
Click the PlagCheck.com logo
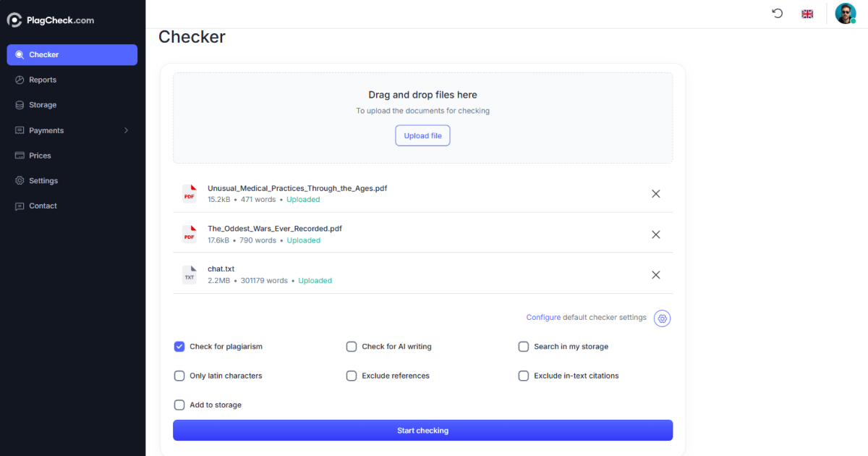(x=51, y=20)
